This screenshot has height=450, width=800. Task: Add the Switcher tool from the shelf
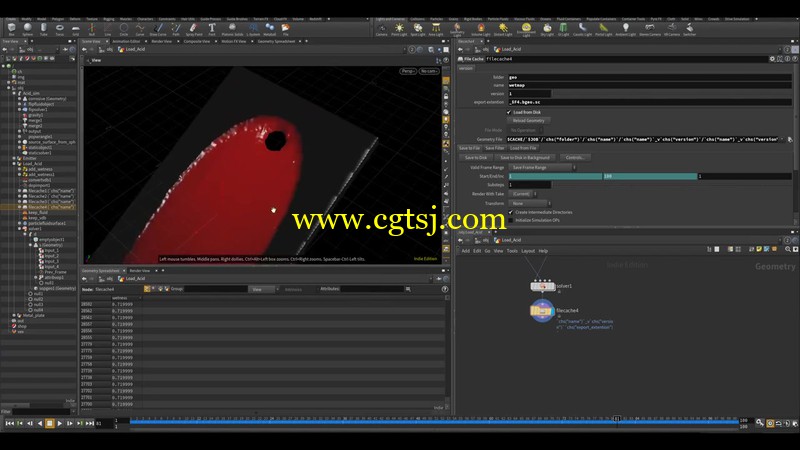point(689,30)
